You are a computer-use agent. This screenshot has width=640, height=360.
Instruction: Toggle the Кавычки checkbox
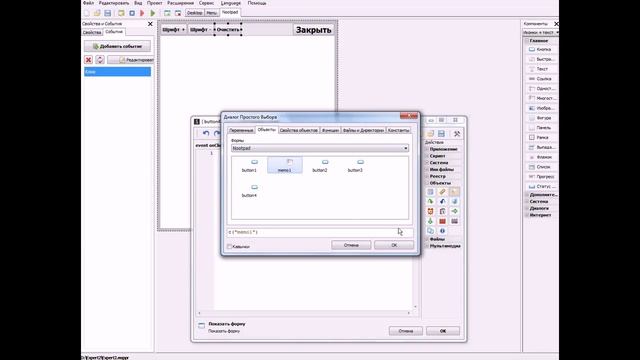click(230, 247)
